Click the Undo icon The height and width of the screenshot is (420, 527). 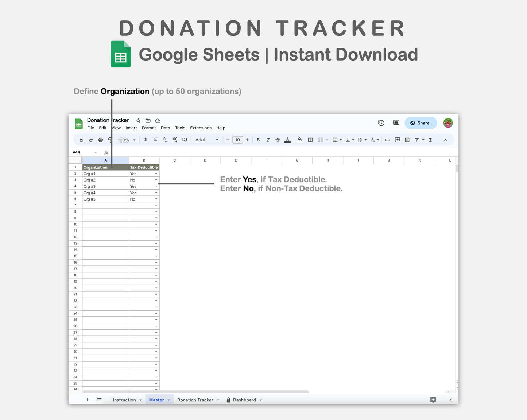(x=81, y=140)
